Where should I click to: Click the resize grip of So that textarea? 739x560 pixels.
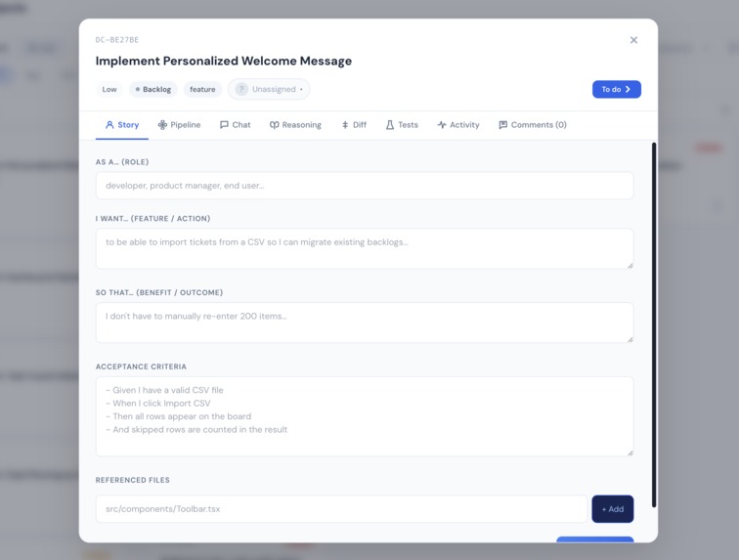point(630,339)
